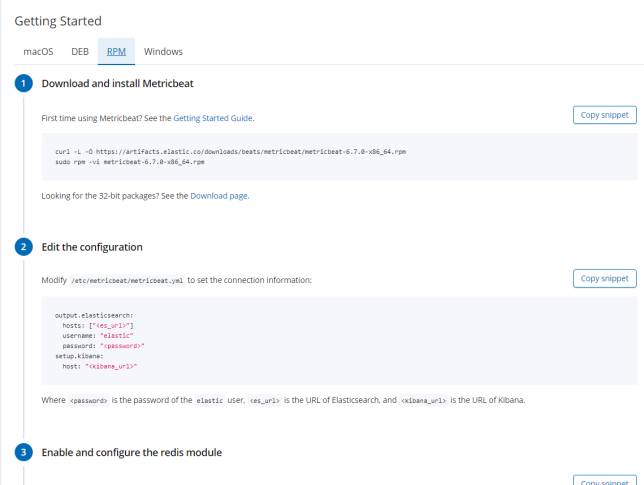Click the <kibana_url> inline code in description
Image resolution: width=644 pixels, height=485 pixels.
click(x=423, y=400)
